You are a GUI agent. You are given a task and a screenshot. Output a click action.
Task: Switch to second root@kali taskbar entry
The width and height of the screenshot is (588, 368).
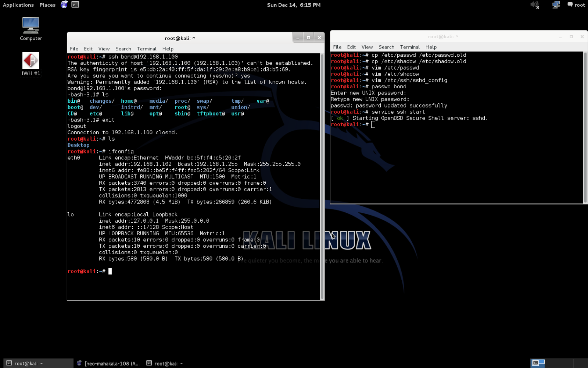point(165,363)
